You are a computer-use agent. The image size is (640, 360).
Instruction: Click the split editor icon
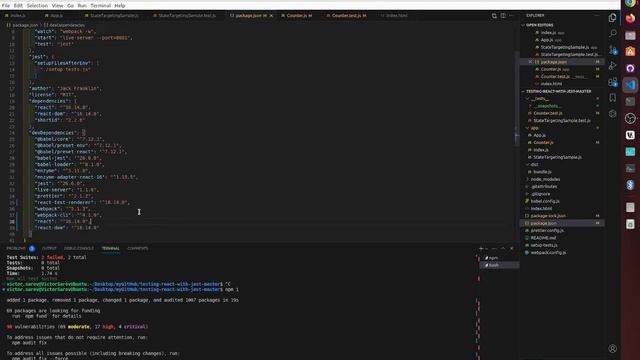coord(503,16)
